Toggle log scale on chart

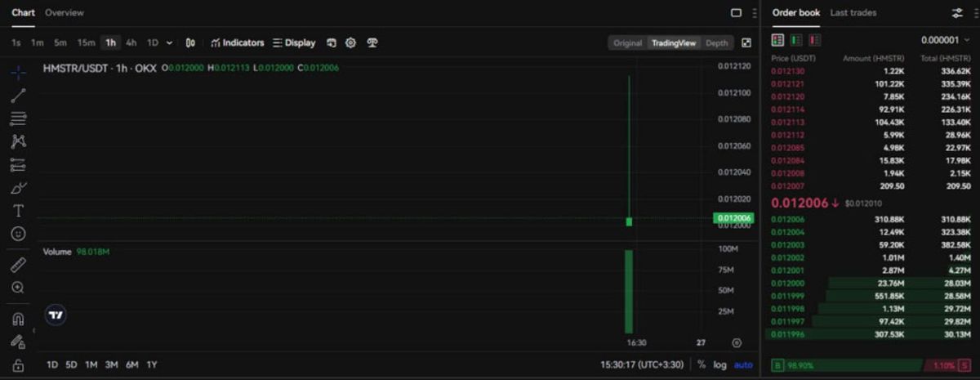click(719, 364)
